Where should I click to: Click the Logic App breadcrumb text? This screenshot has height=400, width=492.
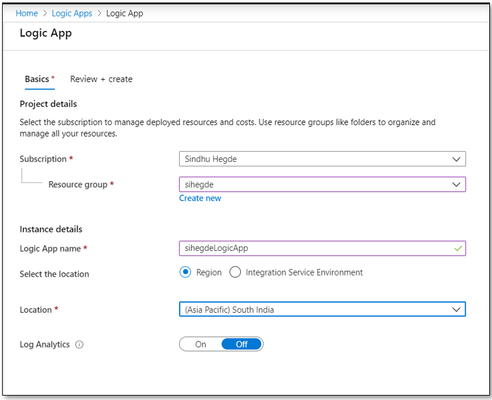click(x=125, y=13)
